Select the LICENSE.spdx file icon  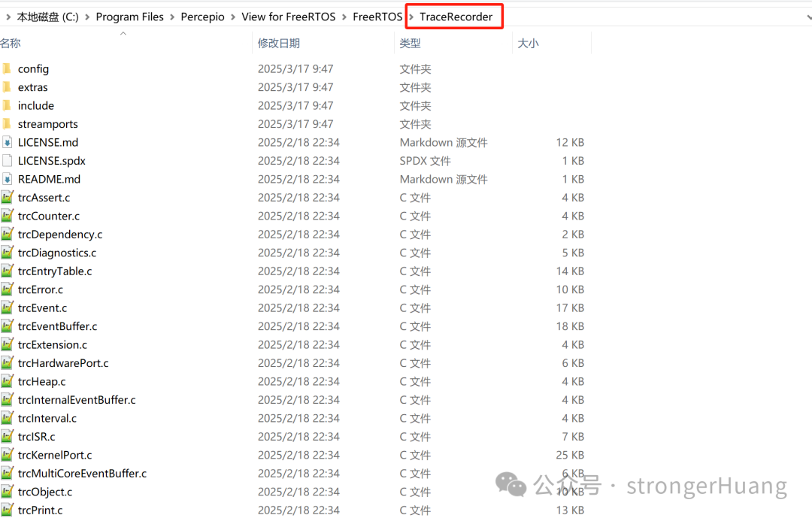click(x=7, y=161)
